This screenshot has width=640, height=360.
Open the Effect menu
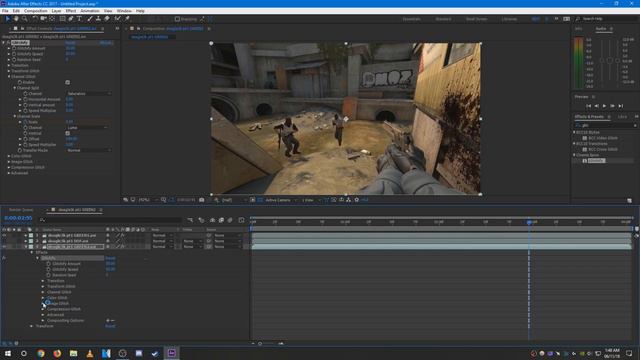(x=71, y=11)
